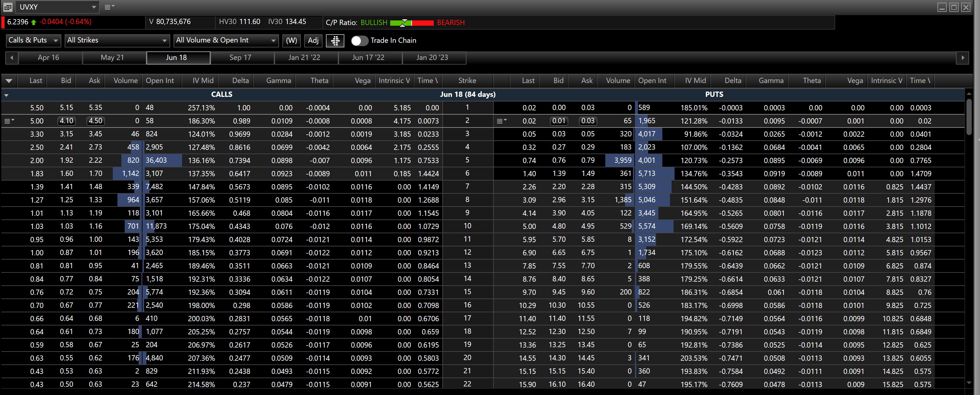Click call open interest 11,873 at strike 10
The width and height of the screenshot is (980, 395).
coord(156,226)
